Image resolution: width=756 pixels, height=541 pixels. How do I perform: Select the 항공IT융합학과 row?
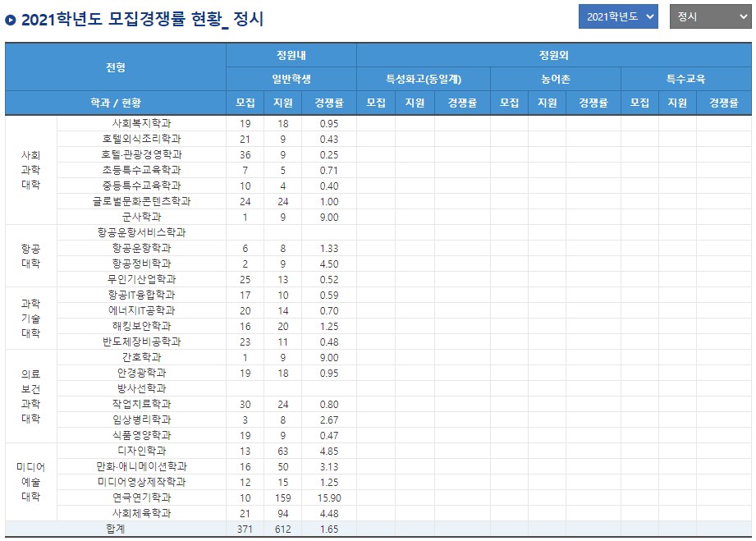(x=141, y=295)
